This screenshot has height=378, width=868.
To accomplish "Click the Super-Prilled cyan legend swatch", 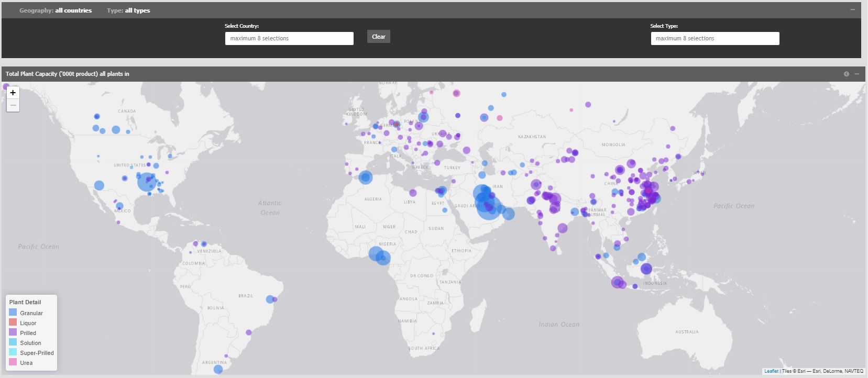I will [13, 352].
